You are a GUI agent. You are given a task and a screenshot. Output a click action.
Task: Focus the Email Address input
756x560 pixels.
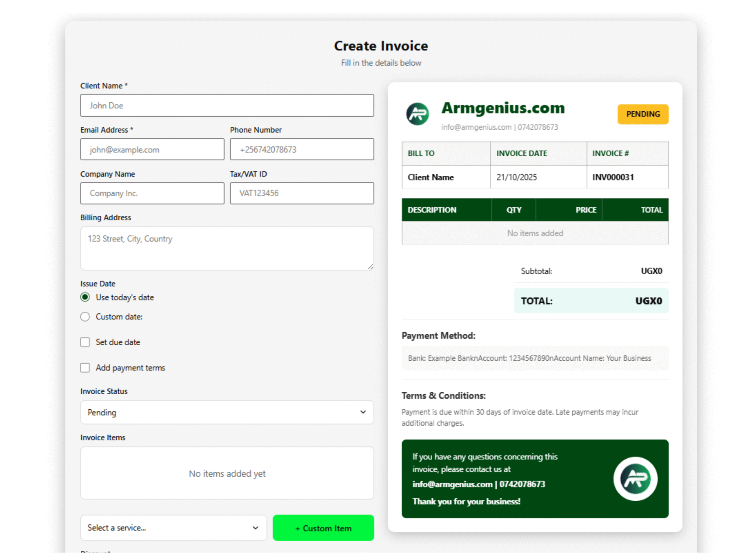coord(152,149)
